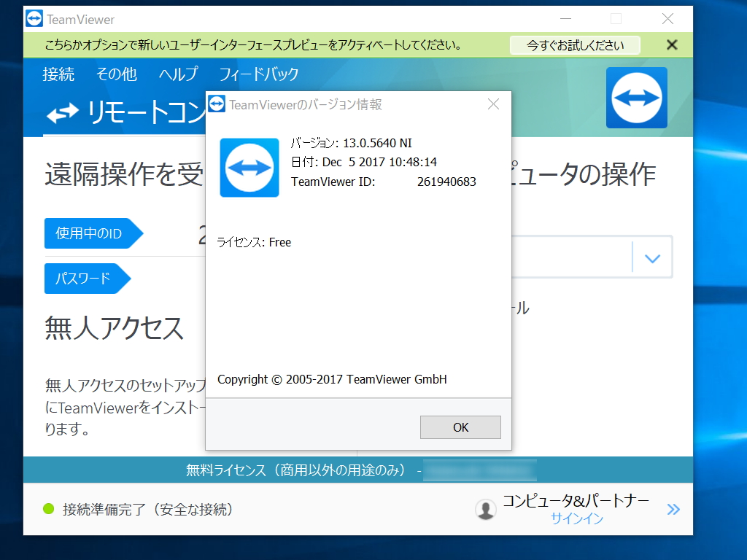Dismiss the preview banner with its X
Screen dimensions: 747x560
[x=670, y=44]
